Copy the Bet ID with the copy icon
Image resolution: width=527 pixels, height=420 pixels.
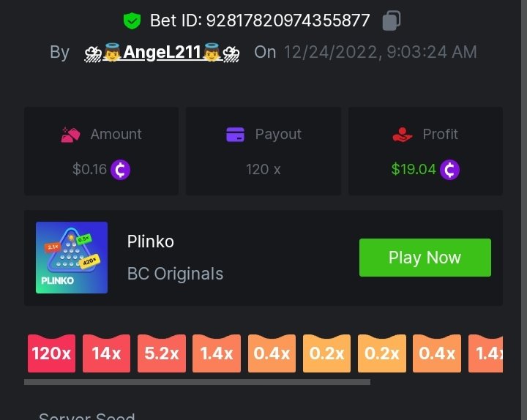pos(392,20)
